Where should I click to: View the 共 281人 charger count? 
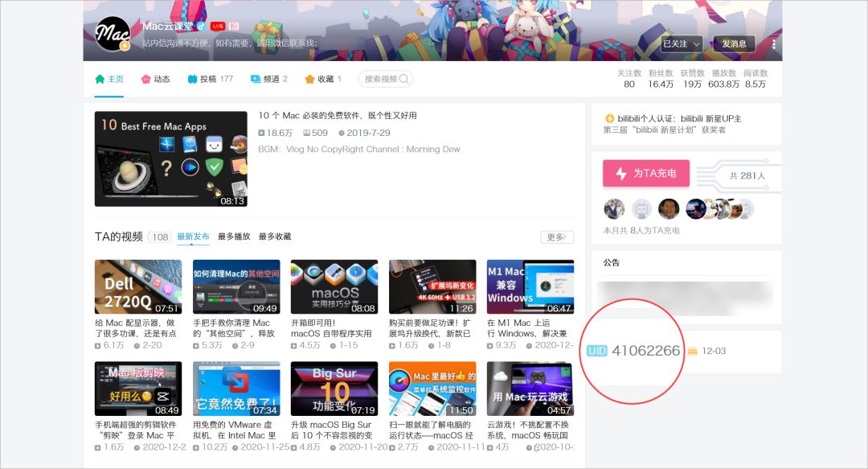[x=747, y=175]
